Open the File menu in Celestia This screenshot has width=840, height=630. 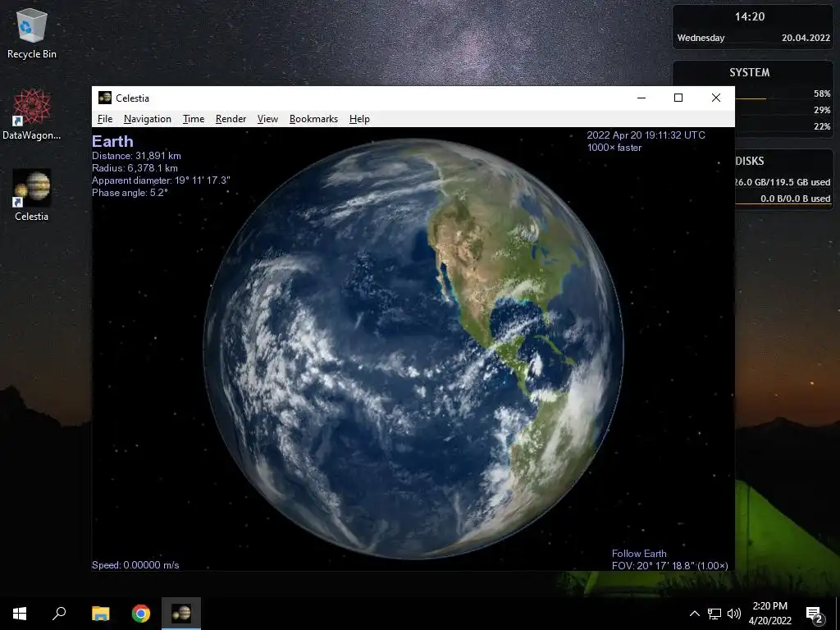click(x=105, y=119)
